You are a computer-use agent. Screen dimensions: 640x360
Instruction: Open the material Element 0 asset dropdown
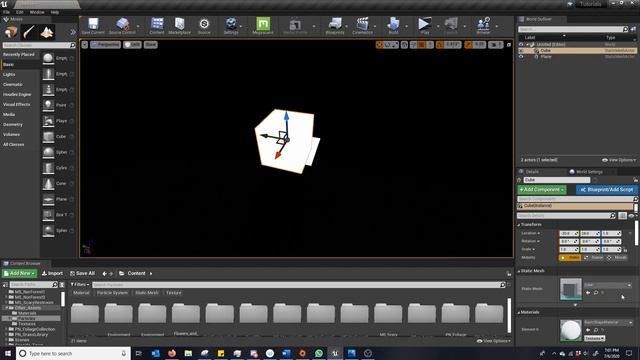point(608,322)
